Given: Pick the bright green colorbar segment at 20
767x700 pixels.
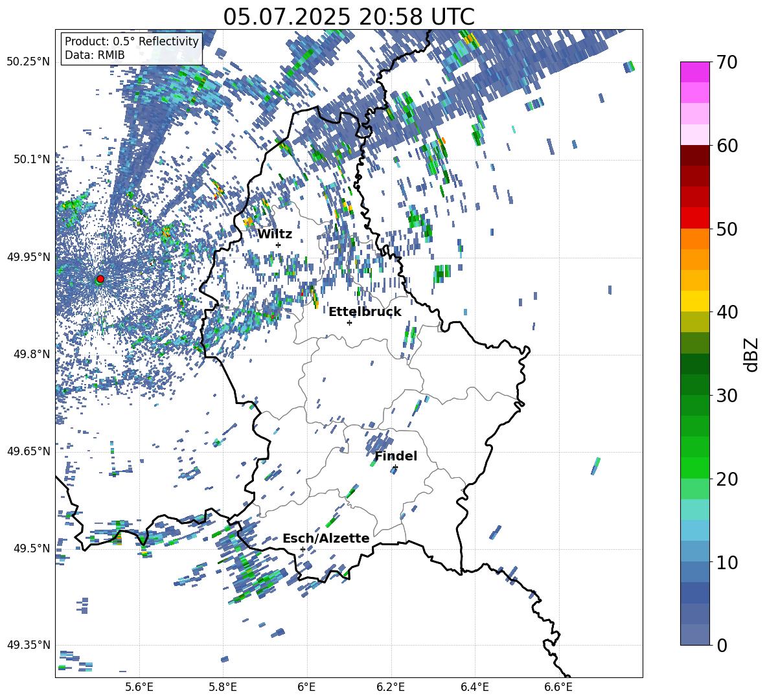Looking at the screenshot, I should tap(694, 468).
